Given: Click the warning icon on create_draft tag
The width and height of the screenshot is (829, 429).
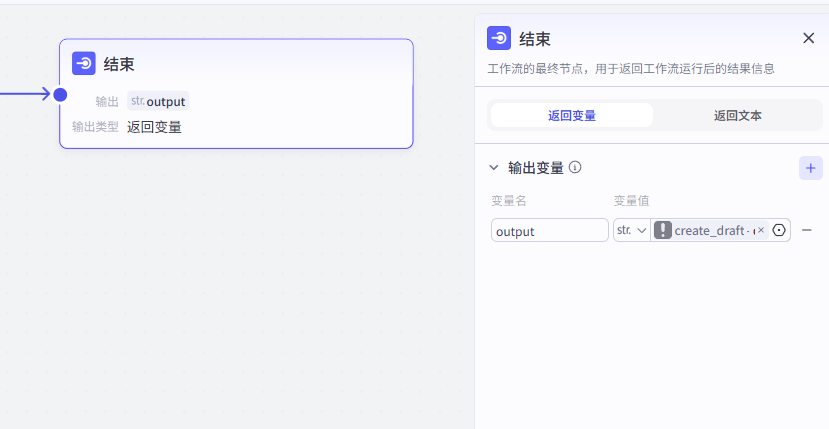Looking at the screenshot, I should 663,230.
